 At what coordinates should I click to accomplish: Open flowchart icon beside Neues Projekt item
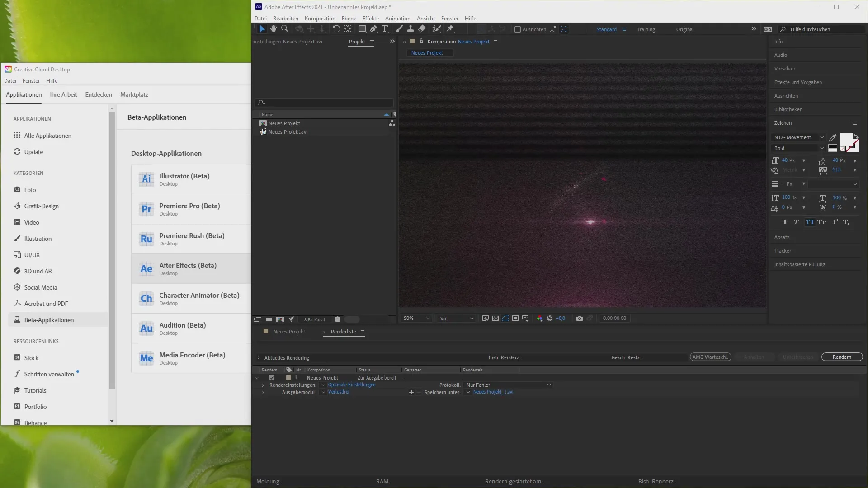(x=392, y=123)
